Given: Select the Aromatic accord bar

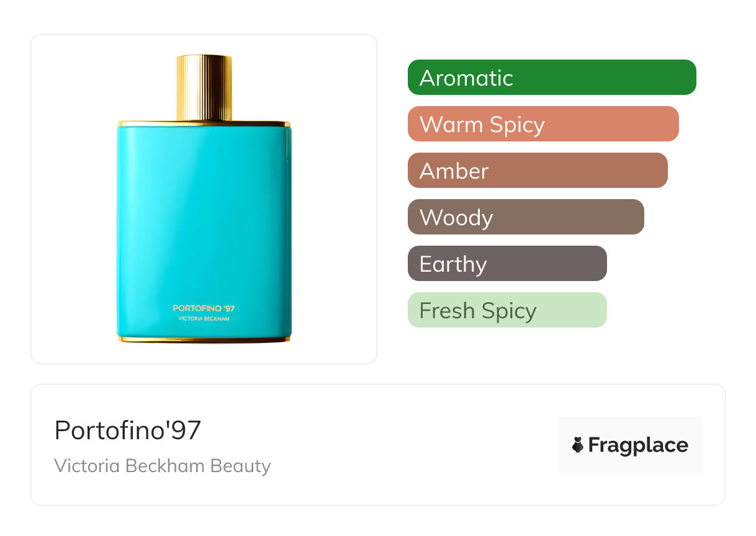Looking at the screenshot, I should (x=552, y=77).
